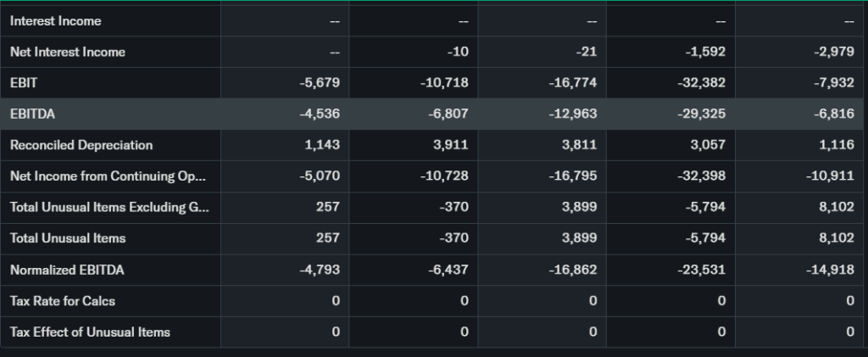Click the Reconciled Depreciation row label
The height and width of the screenshot is (357, 868).
pyautogui.click(x=81, y=145)
